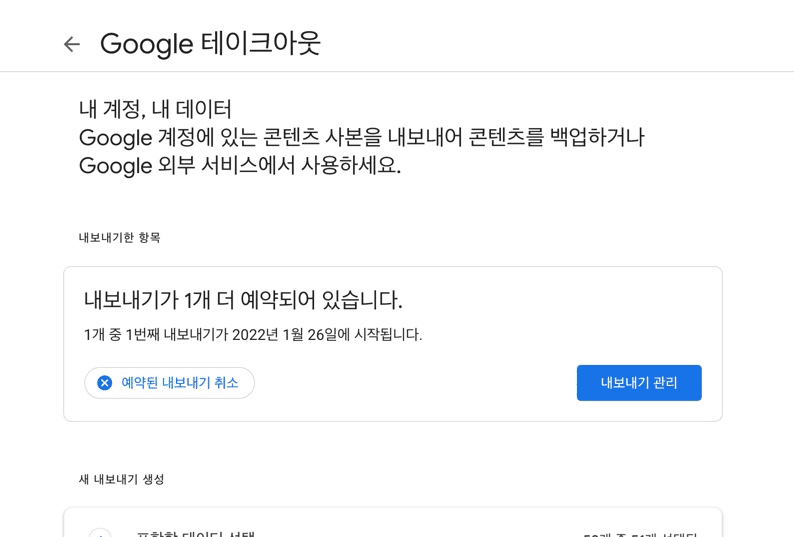Click the export start date line 2022년 1월 26일
The image size is (794, 537).
253,335
